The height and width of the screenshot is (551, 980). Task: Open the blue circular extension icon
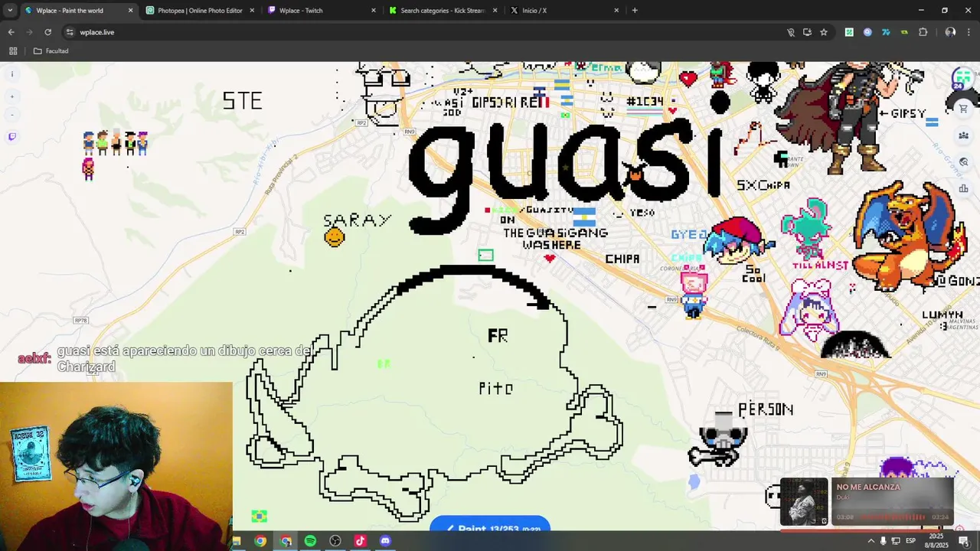[867, 32]
